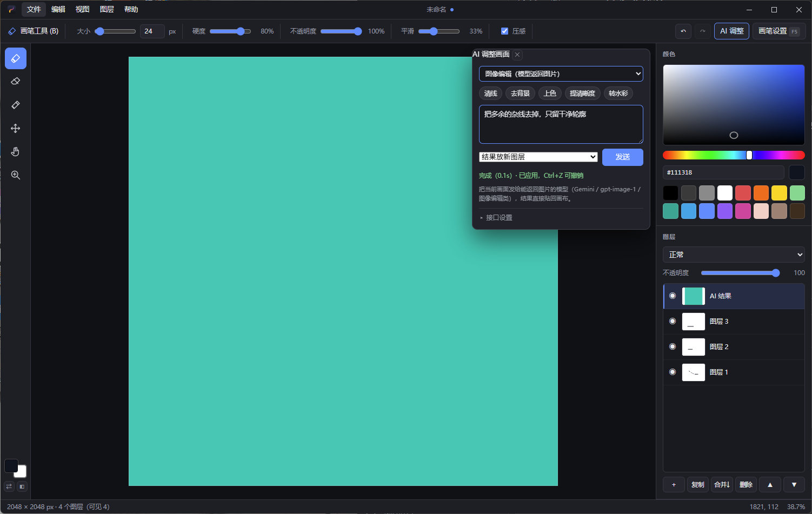Toggle visibility of 图层 1
Viewport: 812px width, 514px height.
click(673, 372)
